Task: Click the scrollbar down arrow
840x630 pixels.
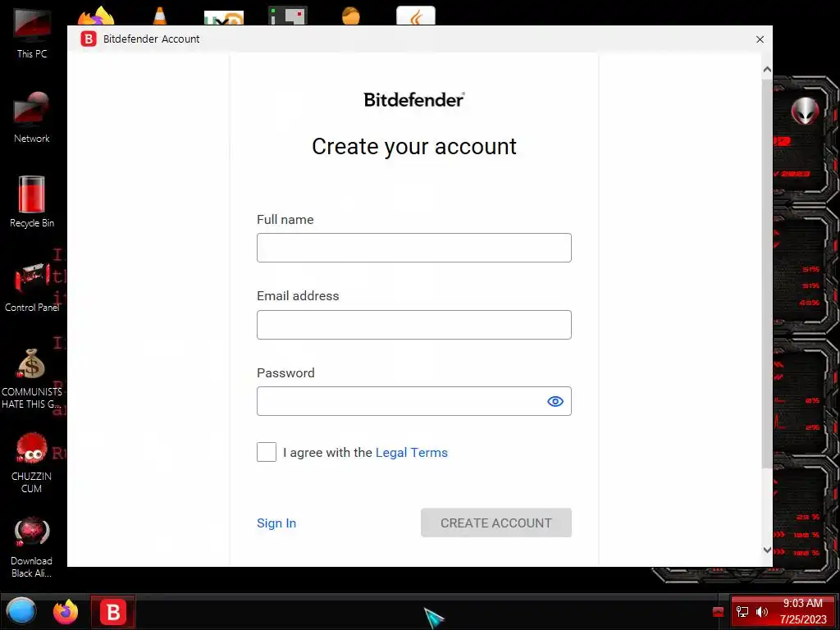Action: 767,550
